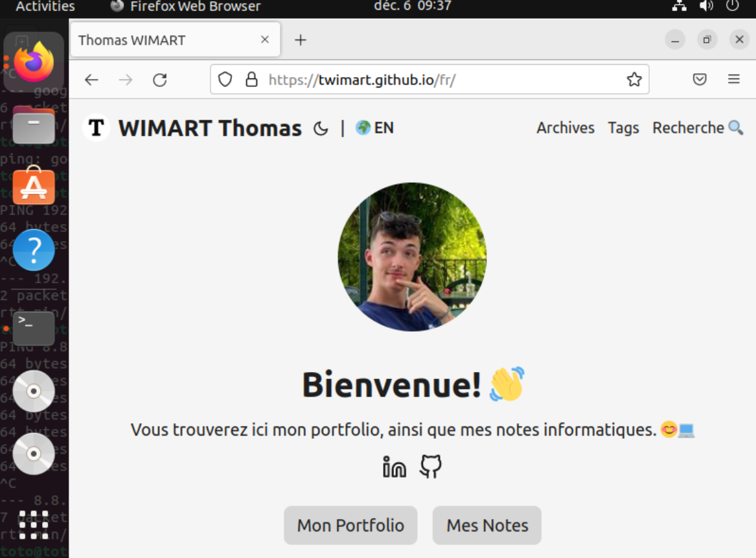
Task: Go back with the browser back arrow
Action: (91, 80)
